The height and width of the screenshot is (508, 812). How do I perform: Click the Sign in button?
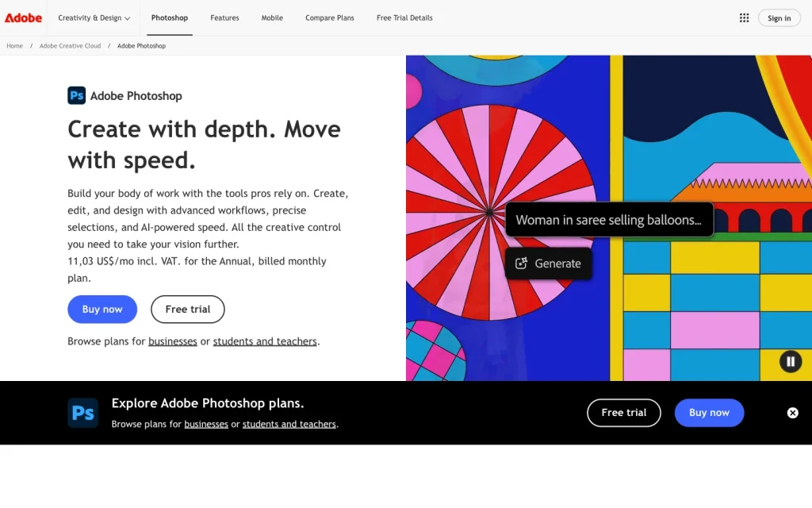point(779,17)
